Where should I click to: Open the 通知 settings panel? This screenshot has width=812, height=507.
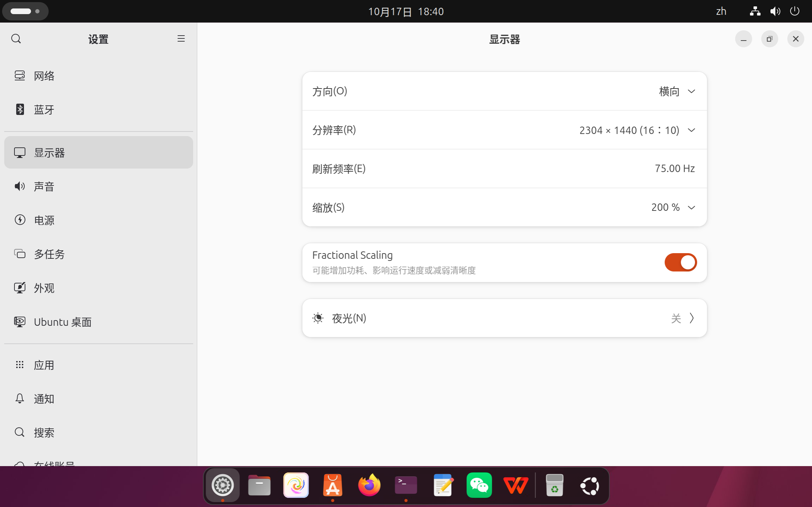[99, 399]
